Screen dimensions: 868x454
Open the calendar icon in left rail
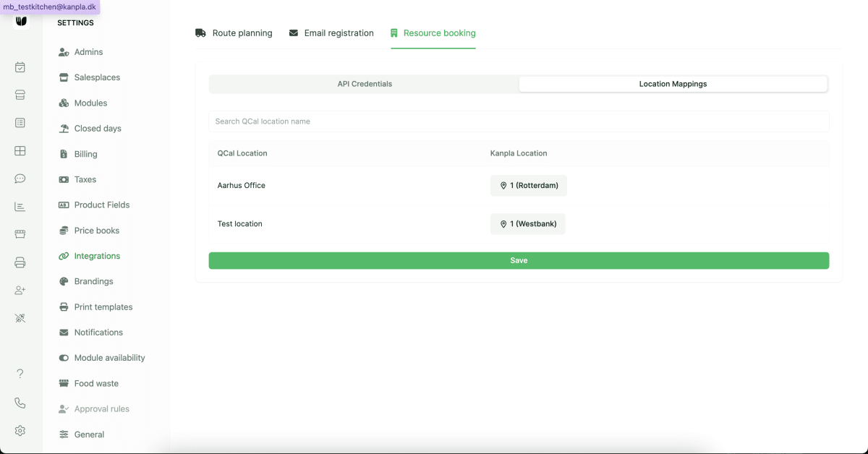20,67
